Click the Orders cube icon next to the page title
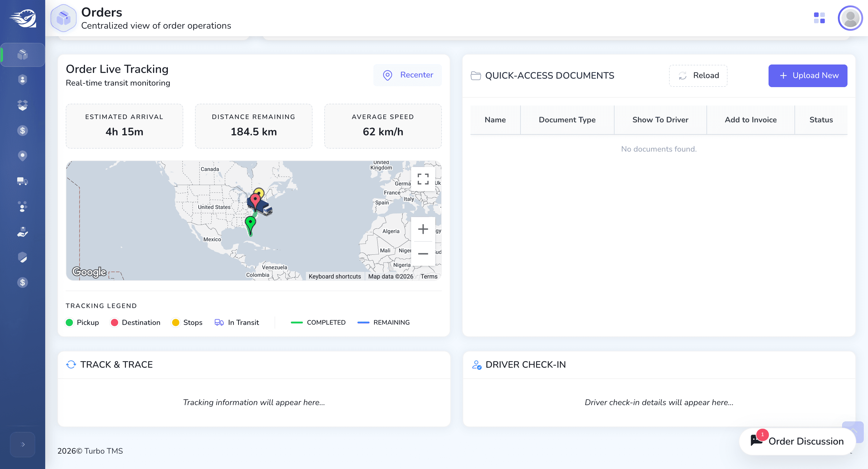 [x=63, y=18]
